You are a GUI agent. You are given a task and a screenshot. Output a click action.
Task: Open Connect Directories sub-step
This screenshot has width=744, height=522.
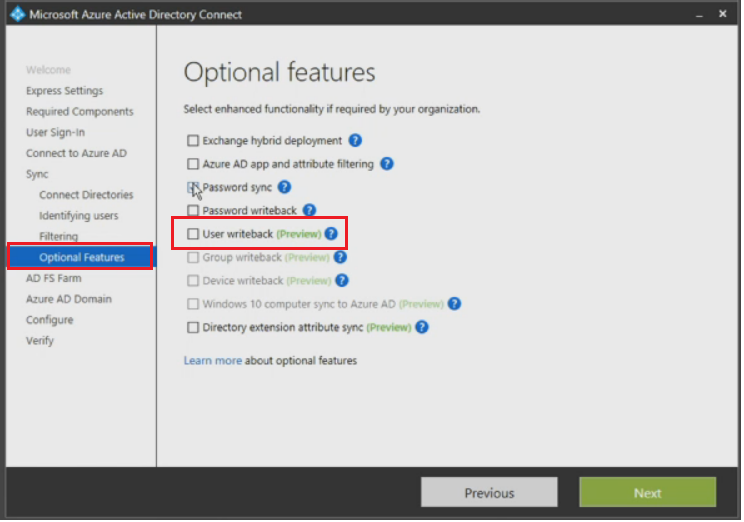click(86, 195)
